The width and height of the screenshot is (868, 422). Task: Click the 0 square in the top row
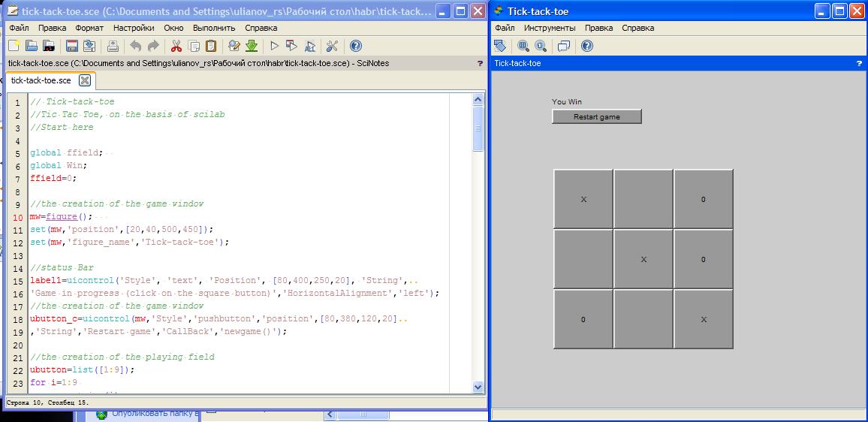click(x=704, y=199)
